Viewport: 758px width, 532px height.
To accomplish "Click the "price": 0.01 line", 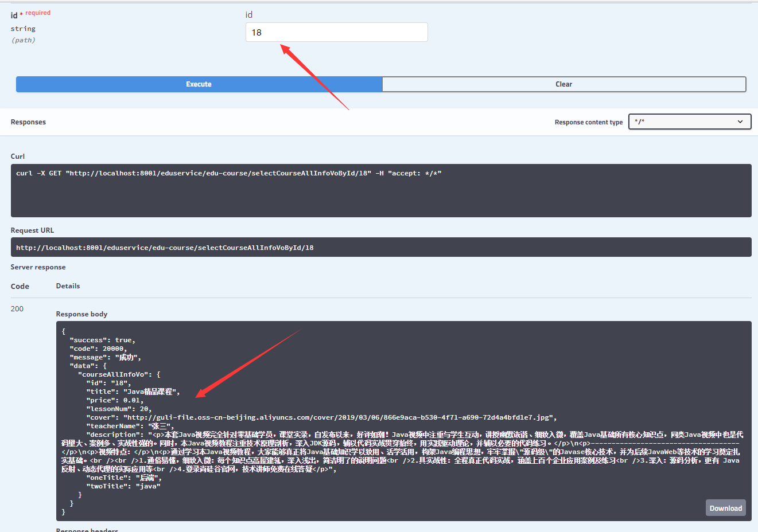I will click(x=115, y=400).
